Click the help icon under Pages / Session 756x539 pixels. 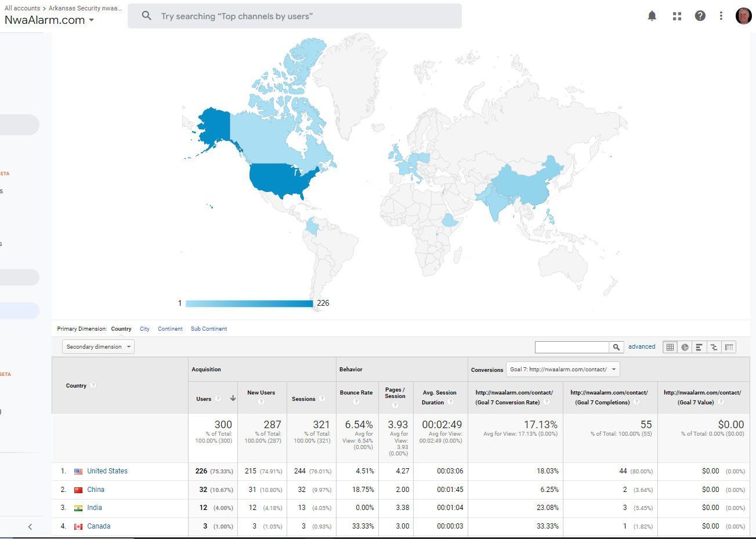point(395,404)
